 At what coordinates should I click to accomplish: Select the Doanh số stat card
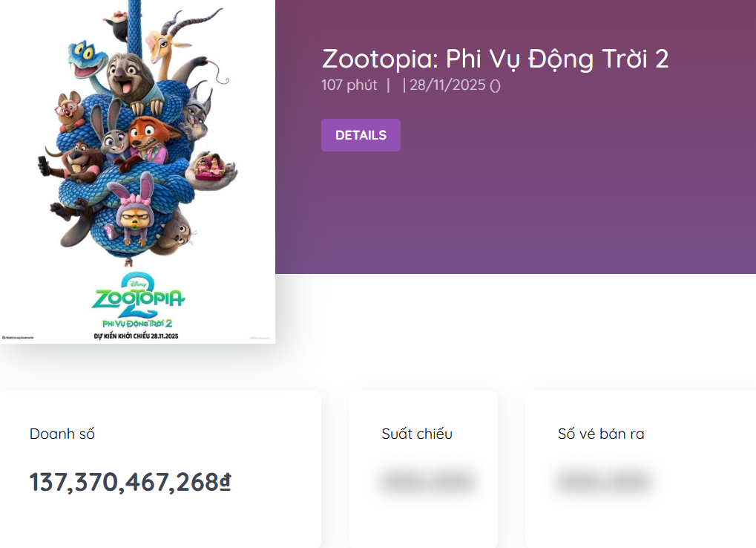tap(160, 468)
